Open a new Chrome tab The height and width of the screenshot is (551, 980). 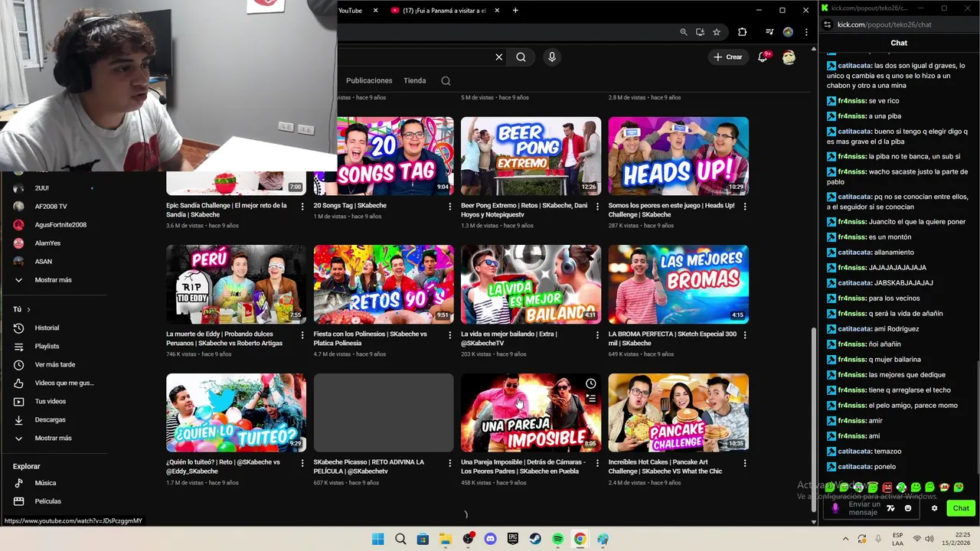pos(515,11)
